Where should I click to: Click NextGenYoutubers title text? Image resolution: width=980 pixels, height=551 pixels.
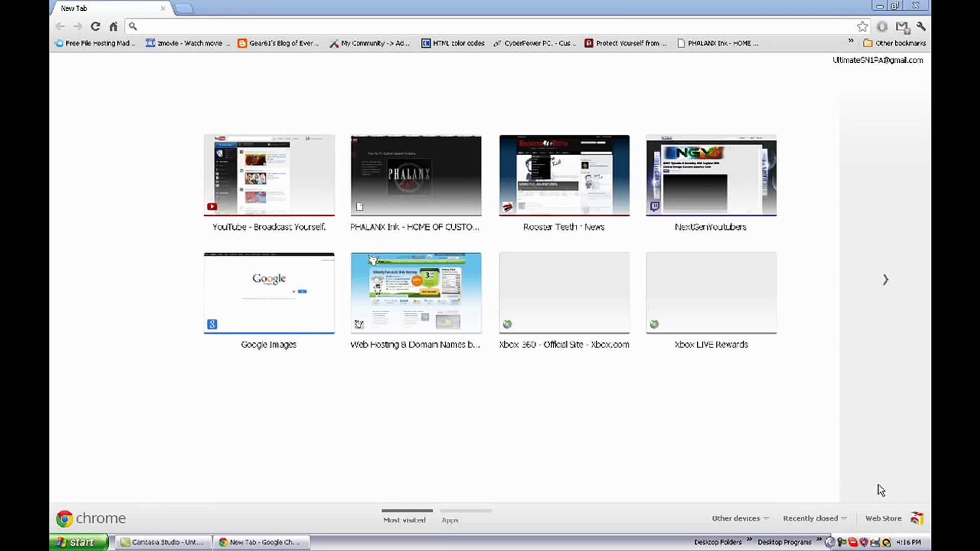pyautogui.click(x=711, y=227)
